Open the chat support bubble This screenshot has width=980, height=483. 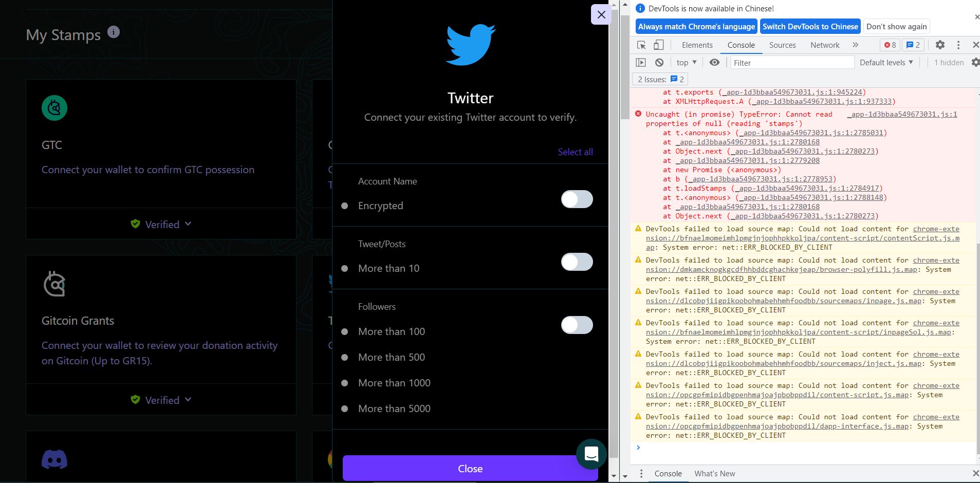tap(591, 454)
